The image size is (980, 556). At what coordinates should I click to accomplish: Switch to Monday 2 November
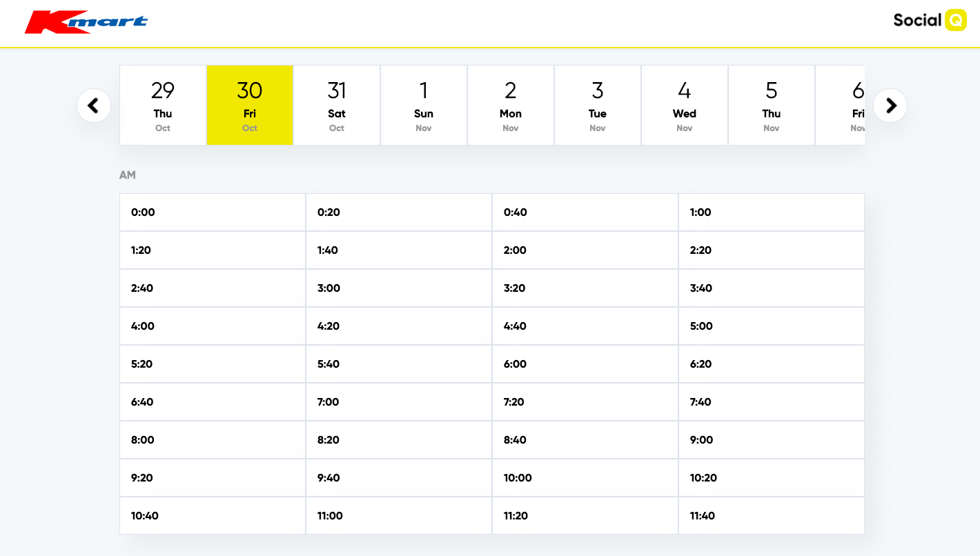click(511, 105)
